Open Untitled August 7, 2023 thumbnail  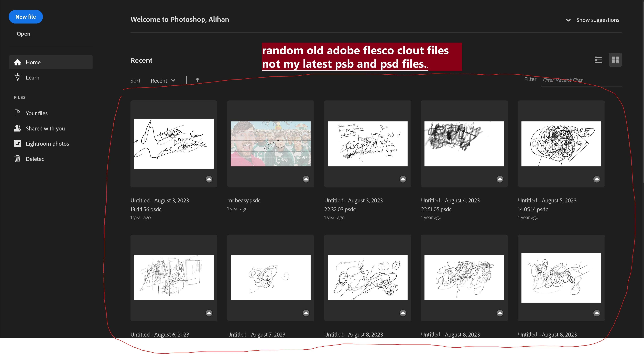coord(270,278)
